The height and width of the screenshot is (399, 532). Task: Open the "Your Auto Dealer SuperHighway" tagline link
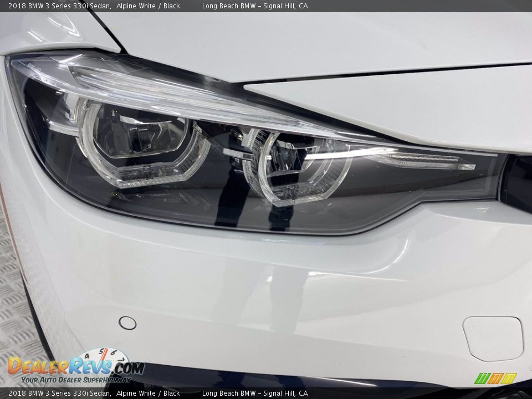click(75, 380)
